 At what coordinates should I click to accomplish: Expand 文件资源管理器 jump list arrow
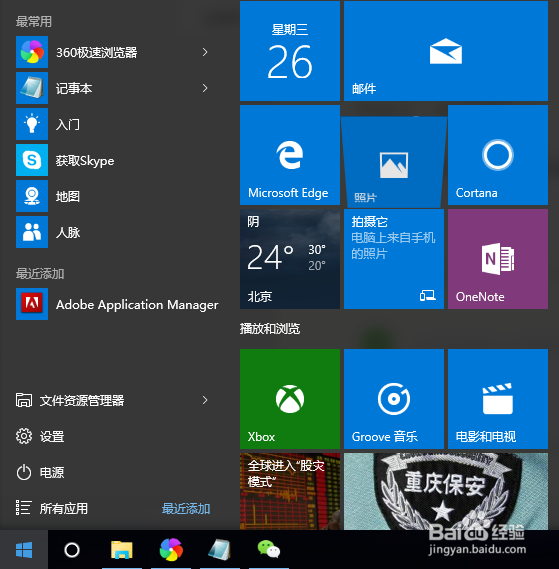[205, 400]
